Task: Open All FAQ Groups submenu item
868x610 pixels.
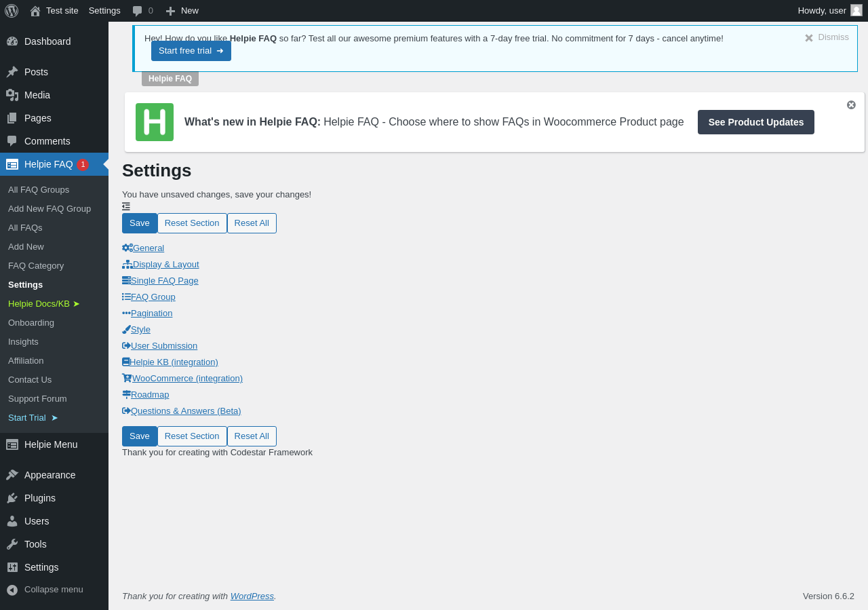Action: tap(39, 189)
